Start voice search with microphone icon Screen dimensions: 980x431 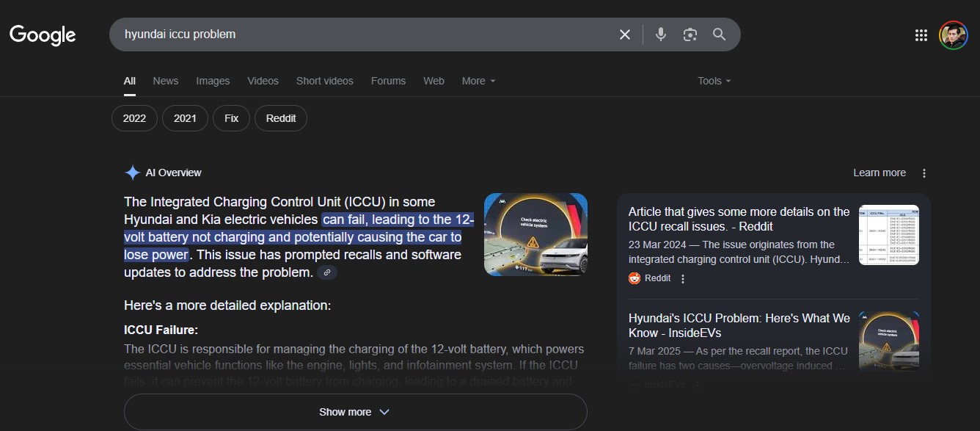pos(661,35)
